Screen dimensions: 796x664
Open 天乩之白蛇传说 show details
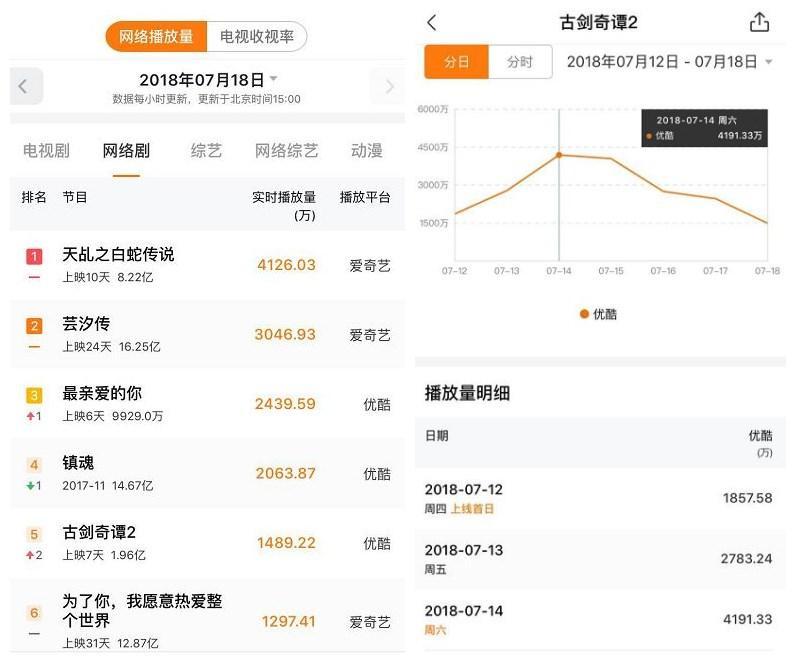point(208,264)
